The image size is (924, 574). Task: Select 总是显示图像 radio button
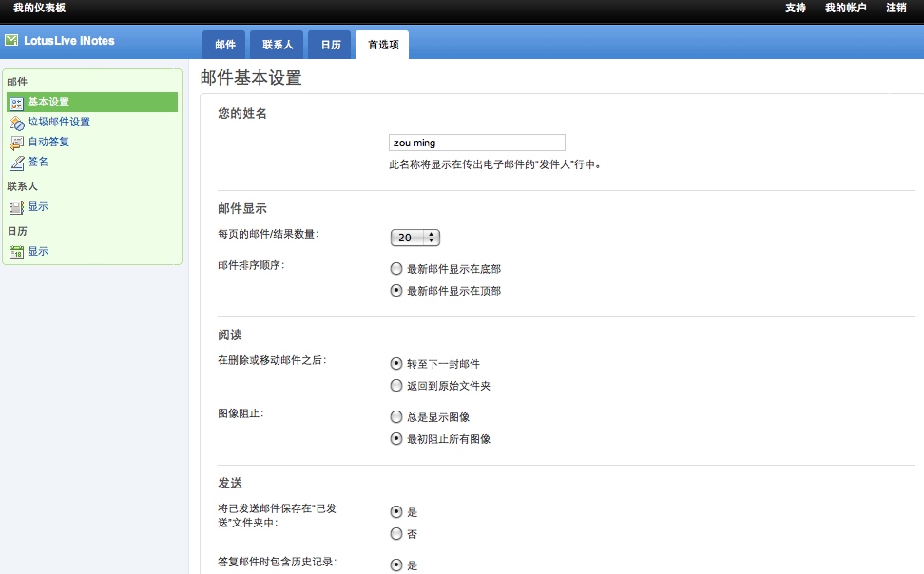point(396,417)
